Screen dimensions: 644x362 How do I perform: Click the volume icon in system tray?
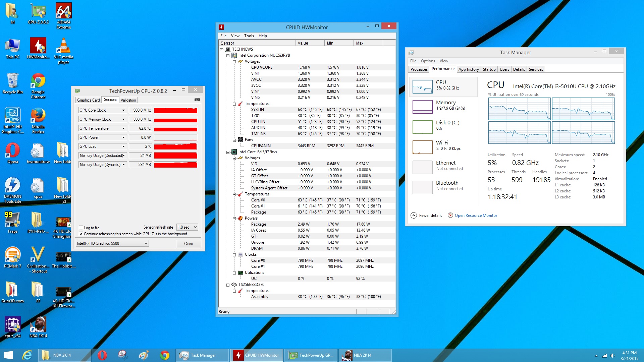[x=612, y=356]
